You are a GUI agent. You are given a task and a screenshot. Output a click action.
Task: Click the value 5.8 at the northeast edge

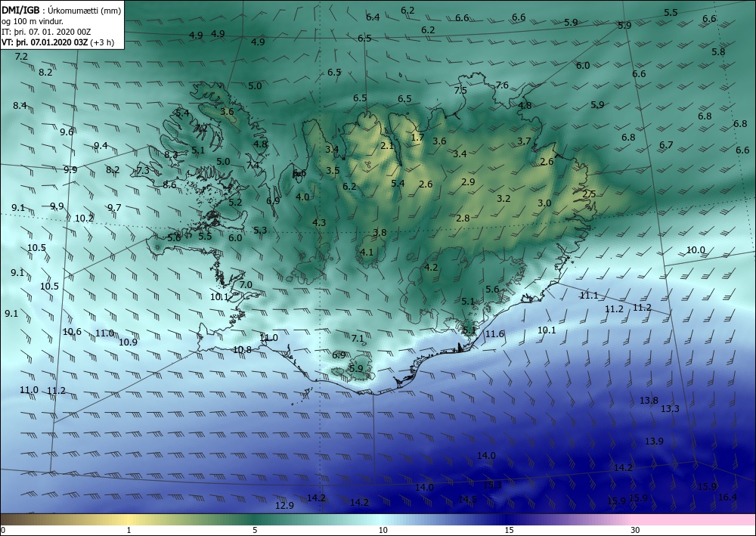click(718, 51)
